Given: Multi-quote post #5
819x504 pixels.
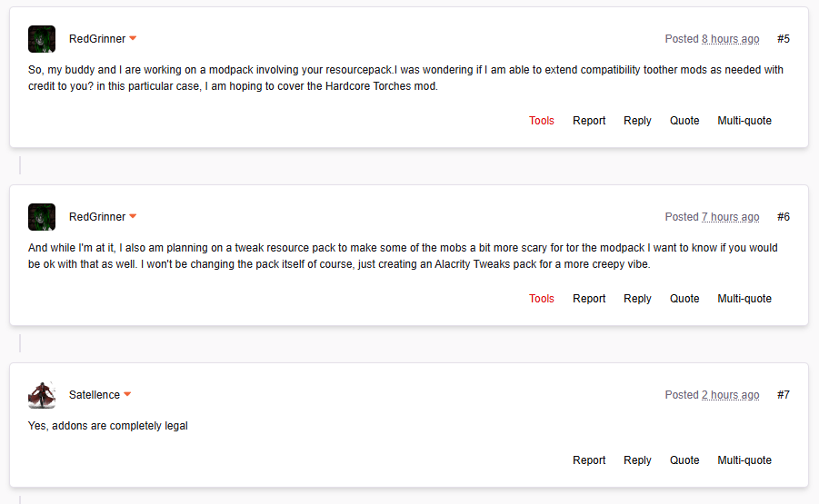Looking at the screenshot, I should [x=744, y=121].
